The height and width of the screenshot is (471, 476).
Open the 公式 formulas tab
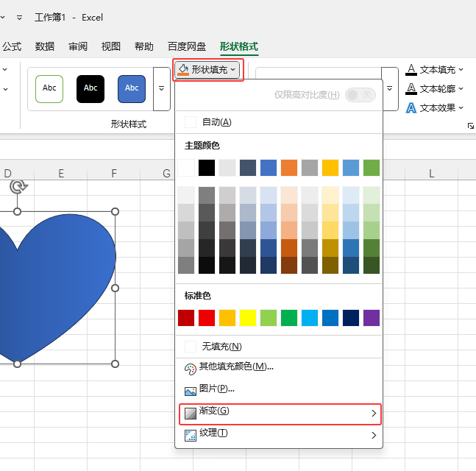(12, 46)
